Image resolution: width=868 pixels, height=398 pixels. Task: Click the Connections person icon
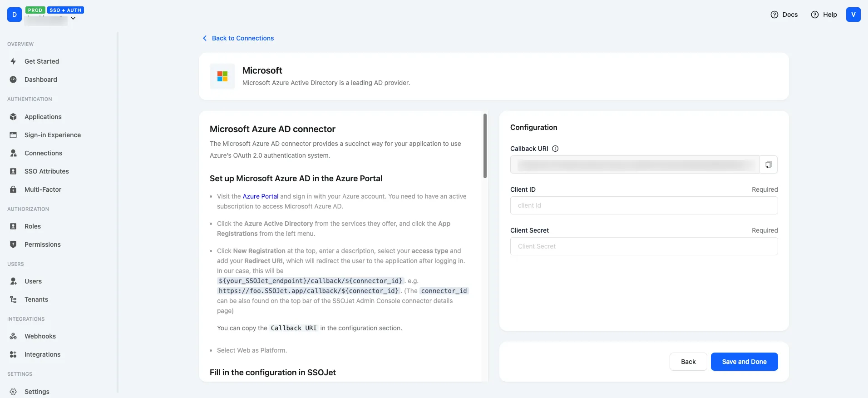point(13,153)
